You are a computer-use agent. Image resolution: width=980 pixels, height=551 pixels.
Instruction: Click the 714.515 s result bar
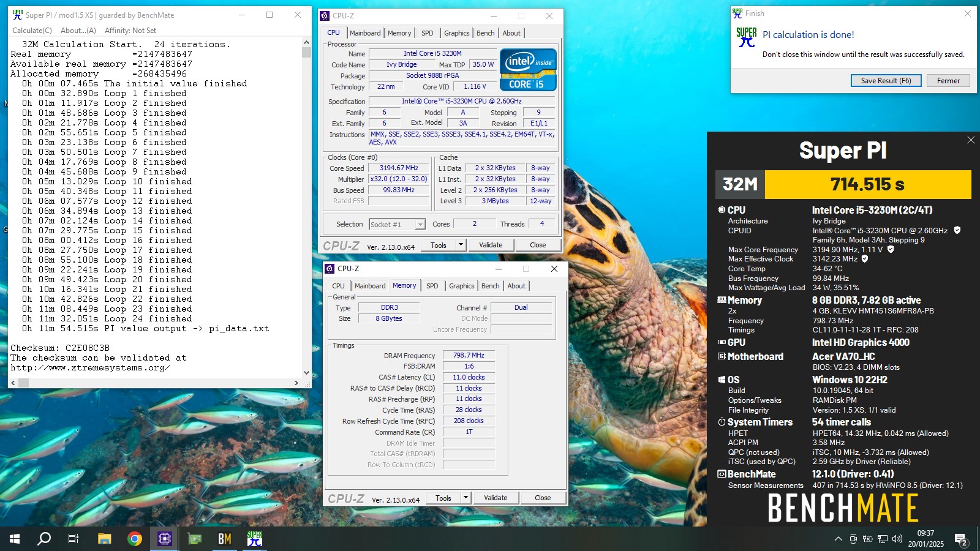[x=868, y=184]
